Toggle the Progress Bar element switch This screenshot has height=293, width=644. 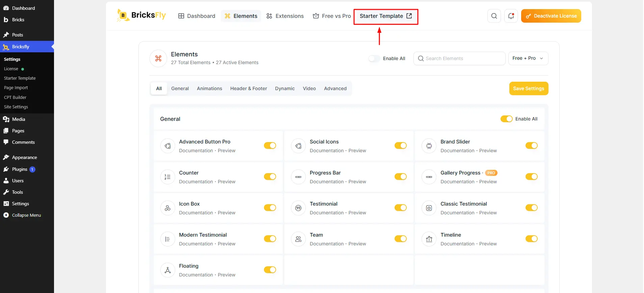pyautogui.click(x=401, y=177)
